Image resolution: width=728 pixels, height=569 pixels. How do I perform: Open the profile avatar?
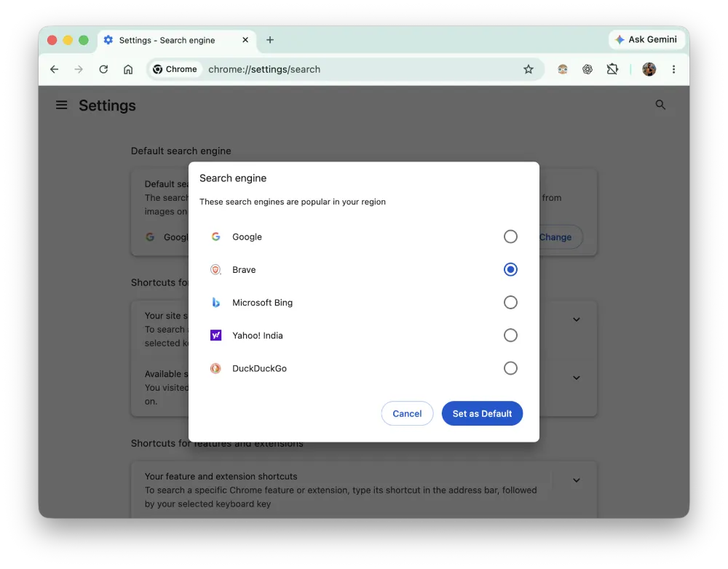tap(649, 69)
